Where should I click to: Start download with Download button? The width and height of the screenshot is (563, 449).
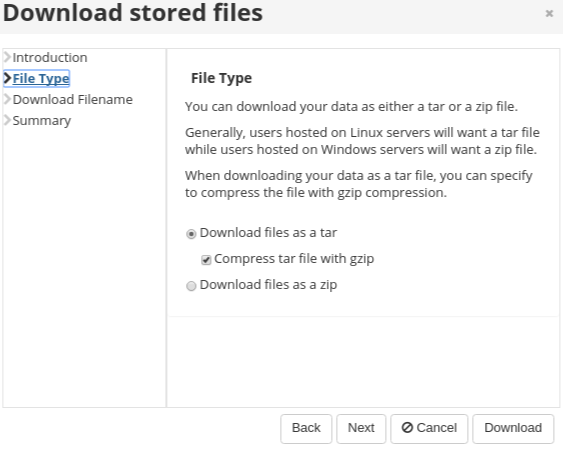pos(513,428)
